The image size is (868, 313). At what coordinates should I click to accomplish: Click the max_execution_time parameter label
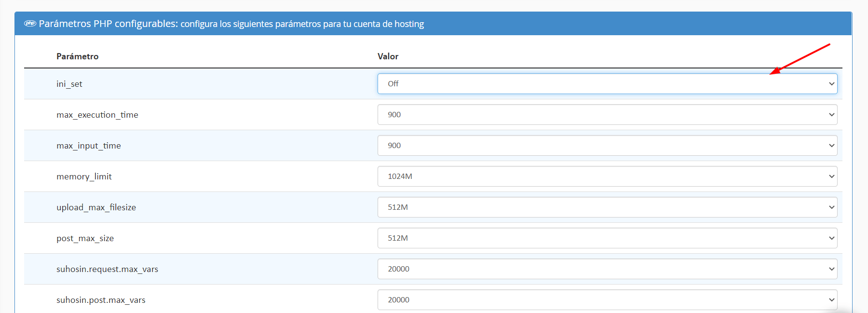point(97,115)
